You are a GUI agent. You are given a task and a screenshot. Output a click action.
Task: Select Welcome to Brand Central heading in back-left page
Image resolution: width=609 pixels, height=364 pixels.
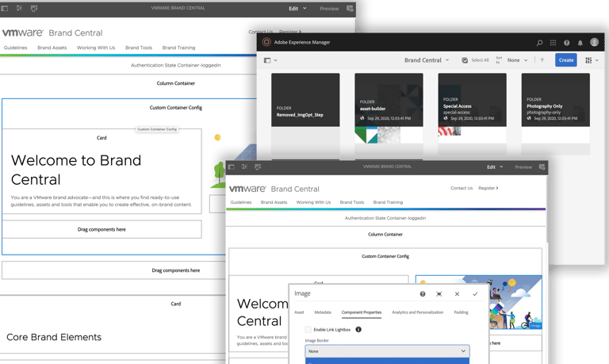tap(76, 170)
